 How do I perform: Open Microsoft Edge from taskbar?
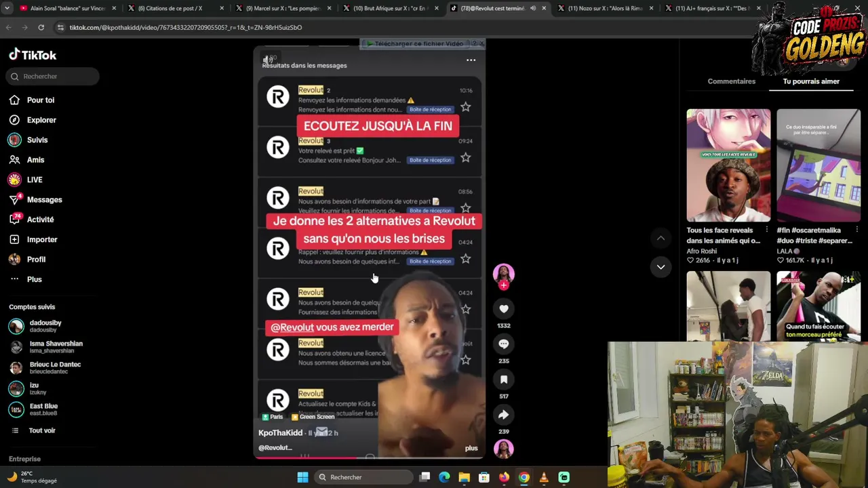coord(444,477)
